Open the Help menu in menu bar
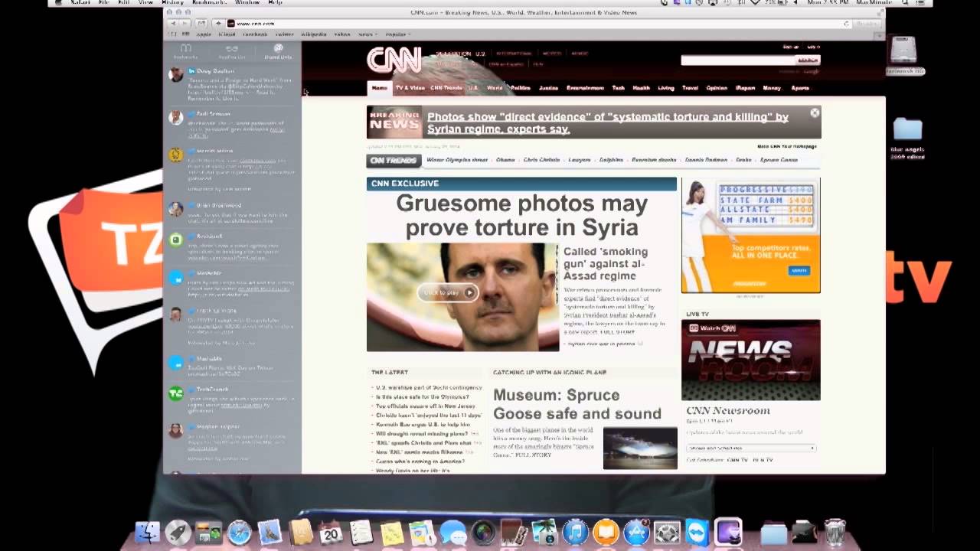The width and height of the screenshot is (980, 551). point(275,2)
